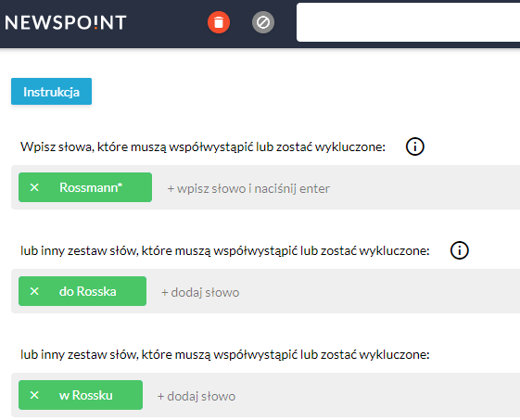Toggle the green Rossmann* keyword tag
The image size is (520, 420).
point(91,187)
